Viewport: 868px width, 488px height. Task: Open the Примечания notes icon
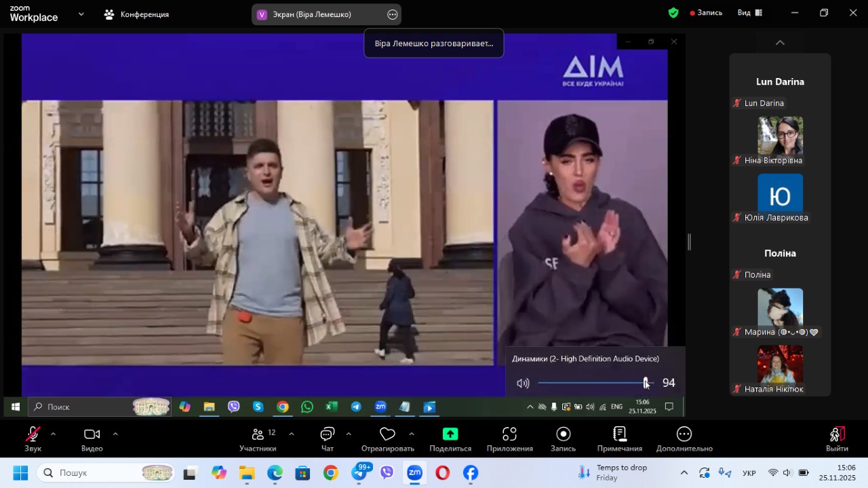(x=619, y=434)
